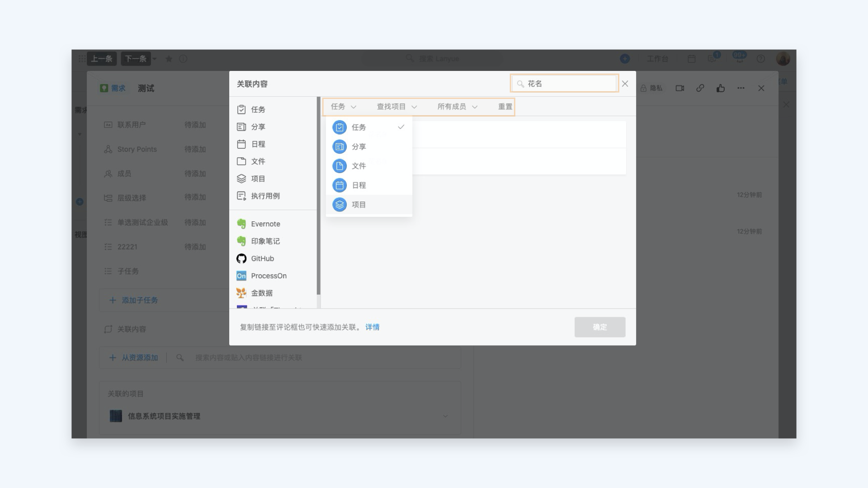Copy the task link icon
The image size is (868, 488).
pos(700,88)
